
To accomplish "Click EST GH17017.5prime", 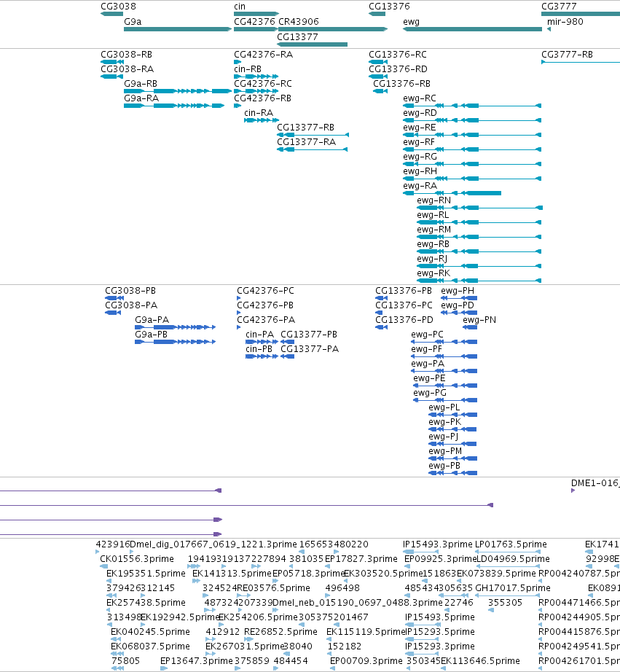I will (513, 588).
